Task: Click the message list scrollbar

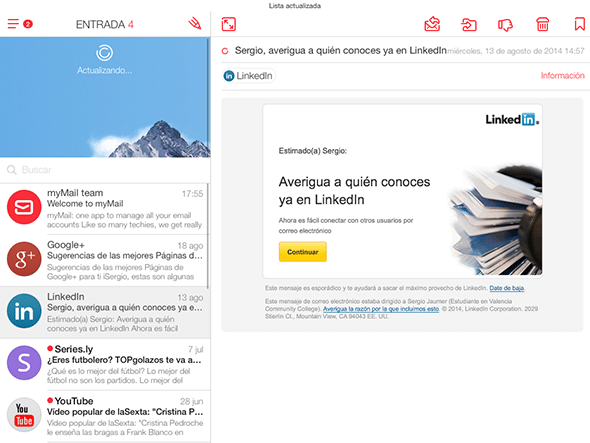Action: (x=208, y=236)
